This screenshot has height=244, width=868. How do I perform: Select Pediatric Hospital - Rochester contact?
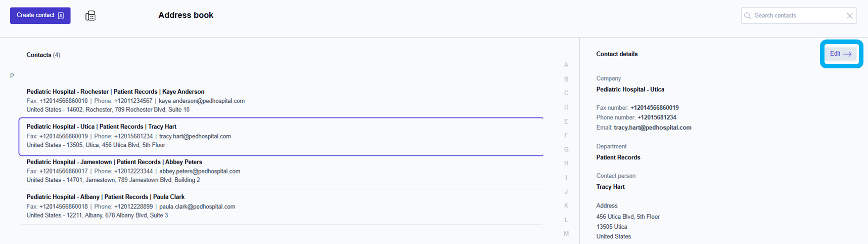(x=115, y=92)
